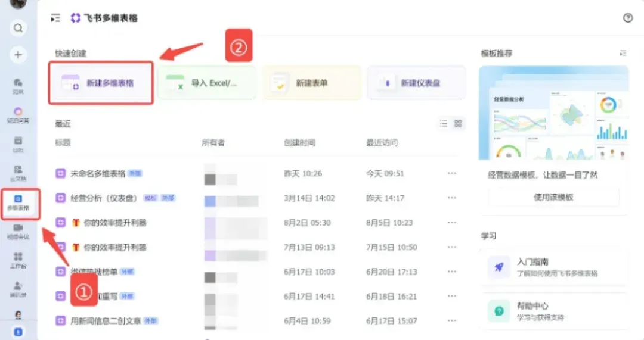Select 多维表格 in the sidebar
644x340 pixels.
click(x=18, y=203)
